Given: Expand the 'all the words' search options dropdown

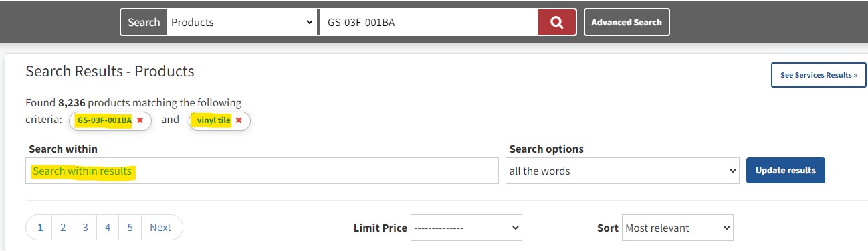Looking at the screenshot, I should pyautogui.click(x=622, y=171).
